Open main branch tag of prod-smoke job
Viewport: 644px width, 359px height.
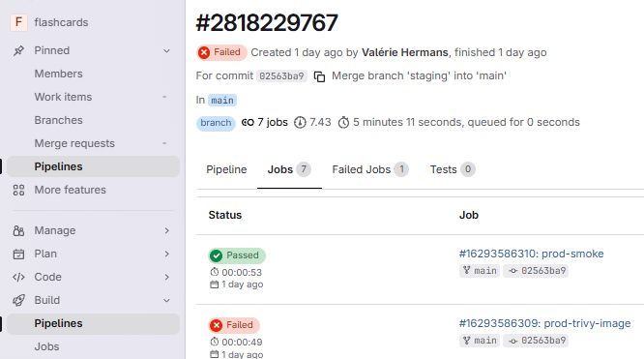tap(480, 271)
